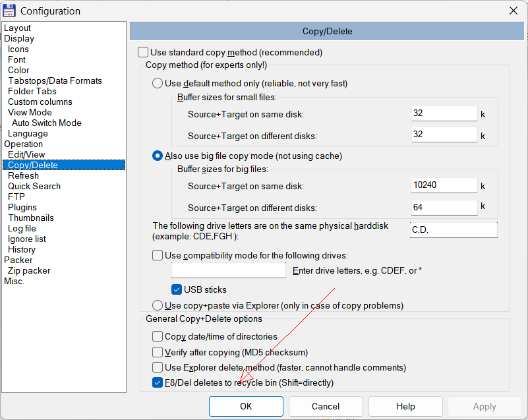Click small files same disk buffer field
This screenshot has height=420, width=528.
tap(444, 113)
